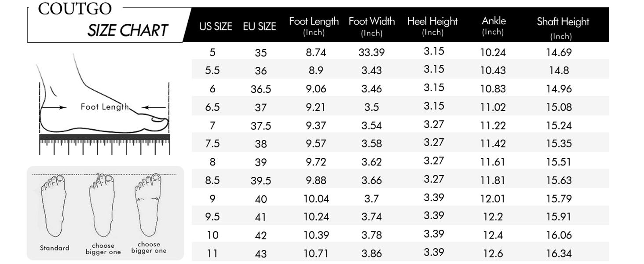Viewport: 644px width, 264px height.
Task: Click the Ankle (Inch) column header
Action: [x=494, y=26]
